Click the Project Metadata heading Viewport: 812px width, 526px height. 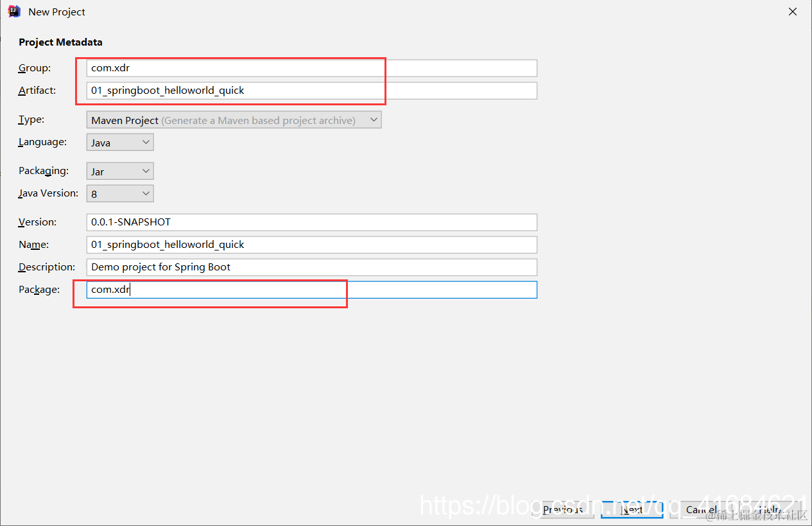tap(60, 42)
